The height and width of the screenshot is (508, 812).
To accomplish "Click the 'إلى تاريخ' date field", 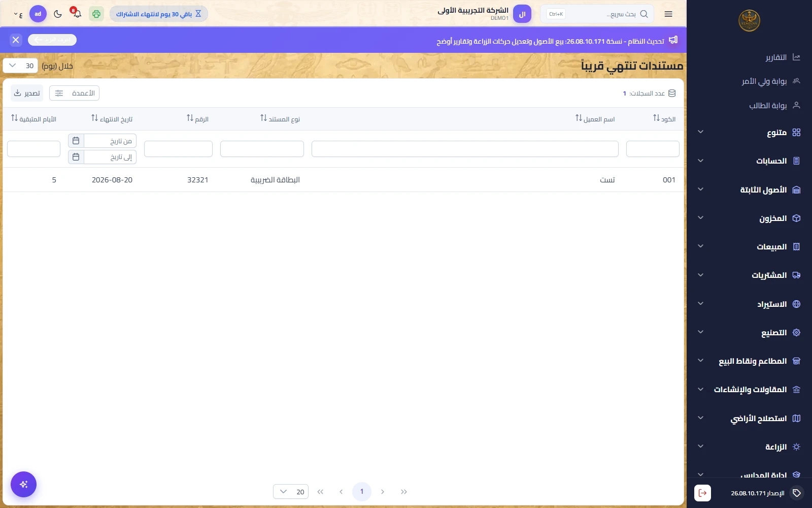I will [110, 157].
